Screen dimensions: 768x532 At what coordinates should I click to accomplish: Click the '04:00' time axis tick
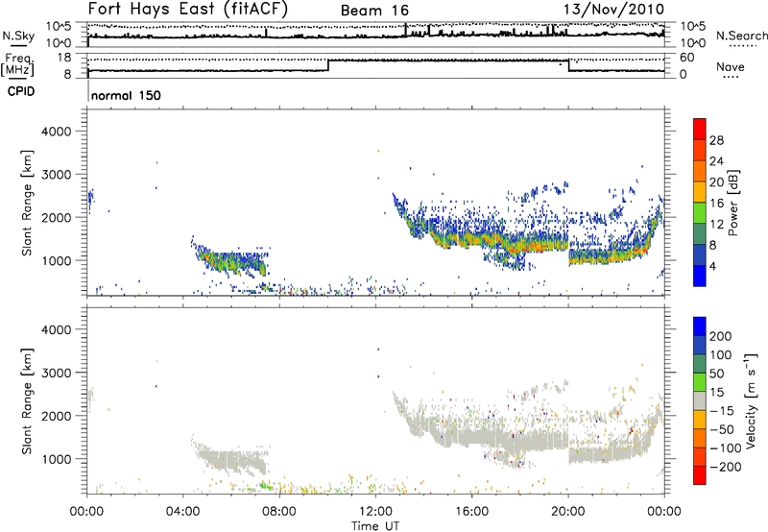(x=182, y=512)
